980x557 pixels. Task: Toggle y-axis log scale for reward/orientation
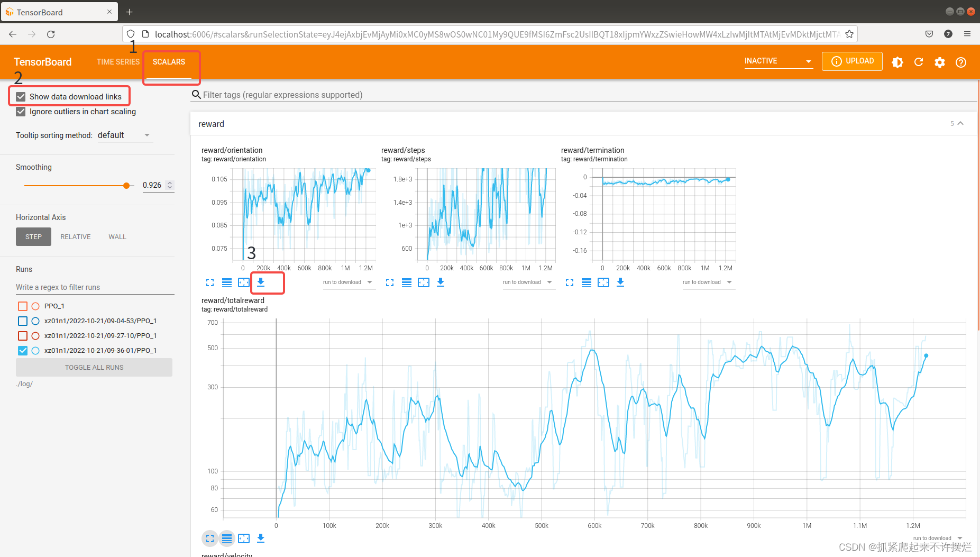click(x=227, y=282)
